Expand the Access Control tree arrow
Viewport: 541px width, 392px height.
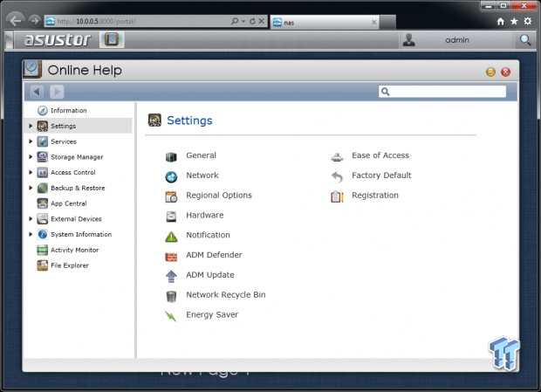31,172
